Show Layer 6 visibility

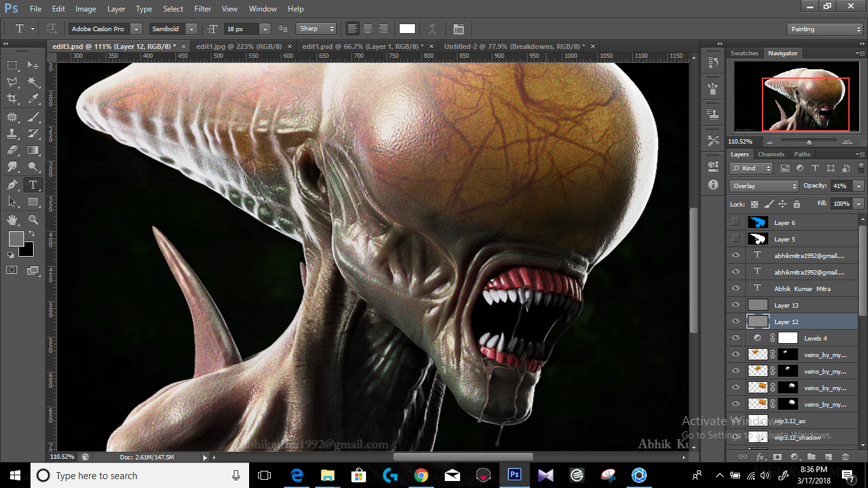click(736, 222)
